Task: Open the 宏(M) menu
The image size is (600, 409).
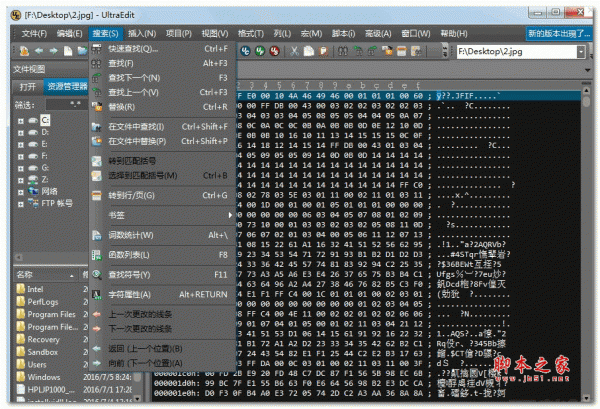Action: (x=311, y=34)
